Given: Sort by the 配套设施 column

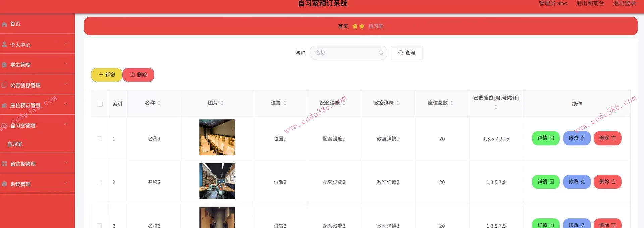Looking at the screenshot, I should (x=344, y=103).
